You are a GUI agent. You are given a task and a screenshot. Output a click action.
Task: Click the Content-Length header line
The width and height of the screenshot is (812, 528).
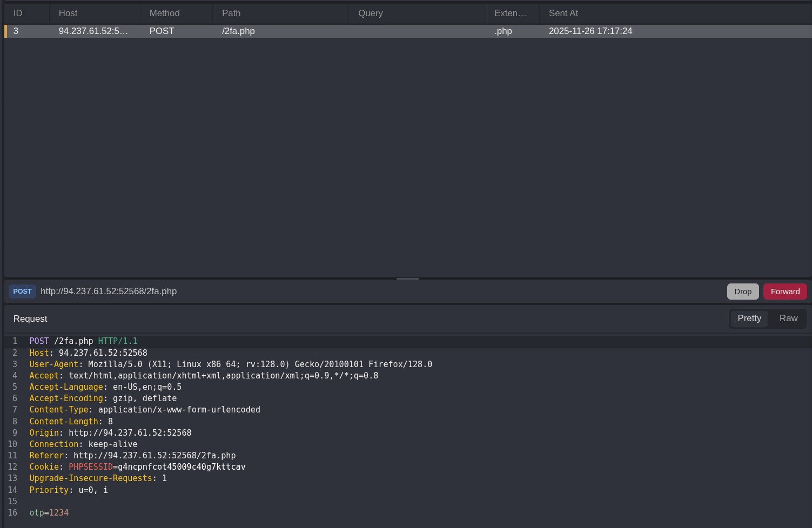click(71, 422)
